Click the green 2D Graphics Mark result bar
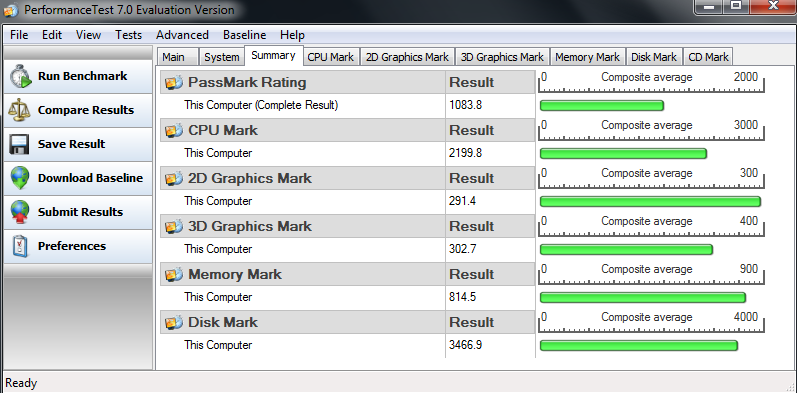The height and width of the screenshot is (393, 797). point(650,202)
